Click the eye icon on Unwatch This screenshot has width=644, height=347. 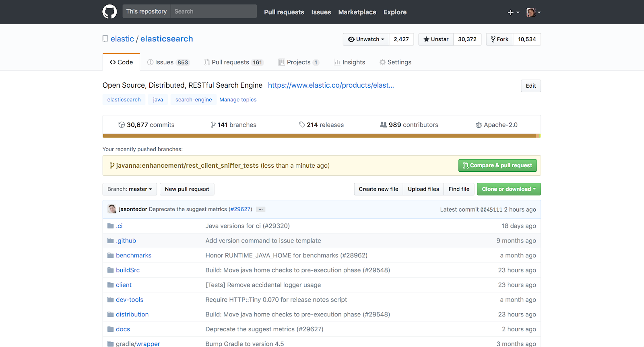click(351, 39)
